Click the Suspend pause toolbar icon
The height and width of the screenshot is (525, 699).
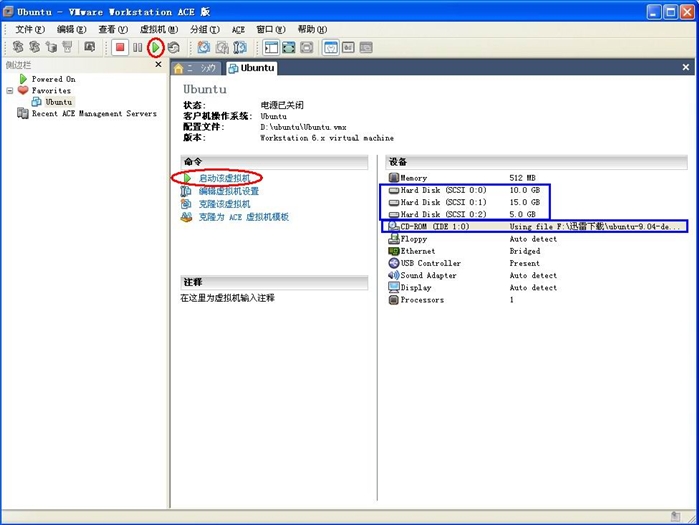click(x=138, y=47)
